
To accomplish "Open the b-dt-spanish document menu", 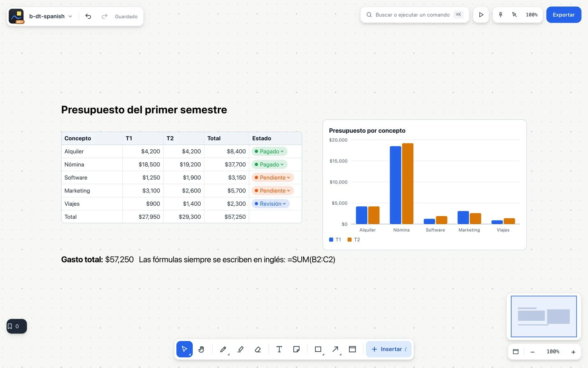I will pos(50,16).
